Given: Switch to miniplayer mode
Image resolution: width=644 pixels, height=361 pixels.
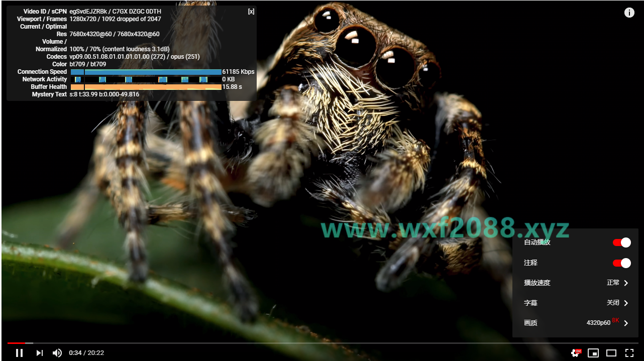Looking at the screenshot, I should (593, 353).
